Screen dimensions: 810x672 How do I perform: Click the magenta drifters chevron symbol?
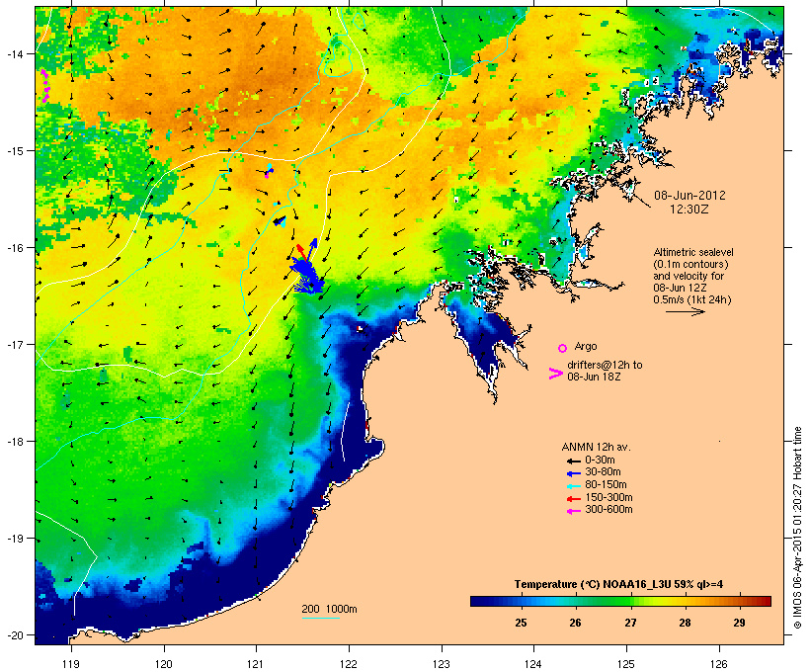555,374
